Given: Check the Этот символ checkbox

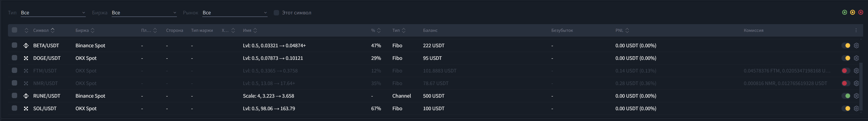Looking at the screenshot, I should [276, 13].
